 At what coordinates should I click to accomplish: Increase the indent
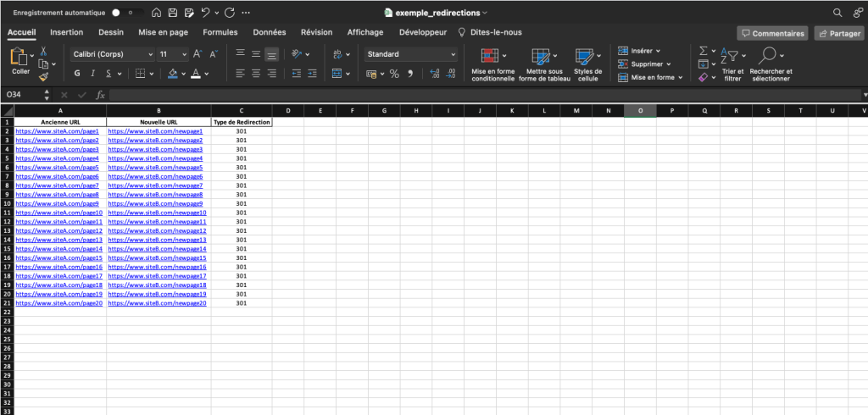click(312, 73)
